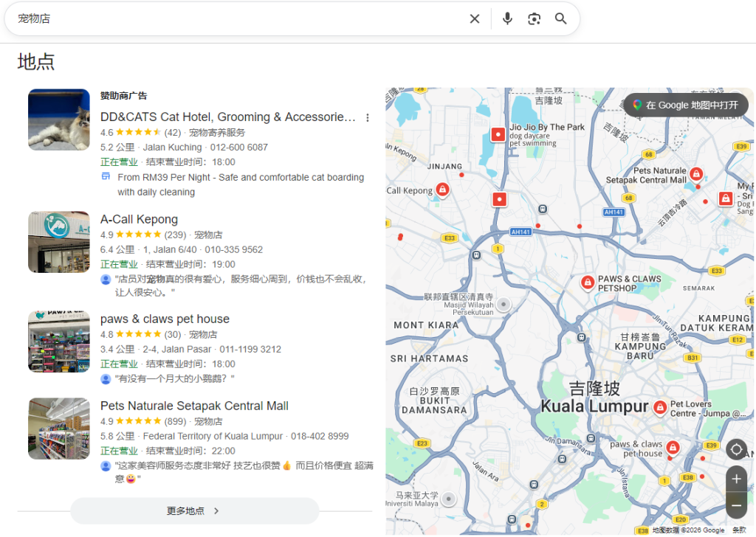Viewport: 756px width, 537px height.
Task: Click paws & claws pet house thumbnail
Action: (x=59, y=342)
